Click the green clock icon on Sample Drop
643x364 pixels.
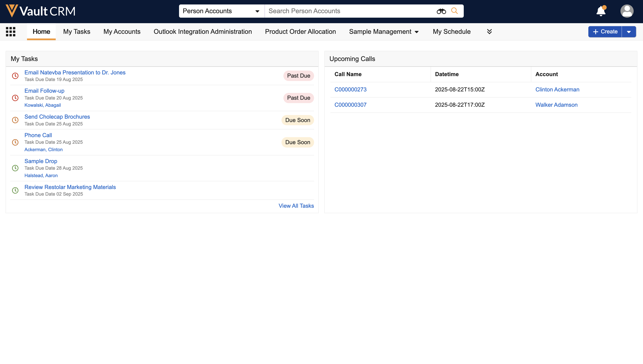[15, 168]
